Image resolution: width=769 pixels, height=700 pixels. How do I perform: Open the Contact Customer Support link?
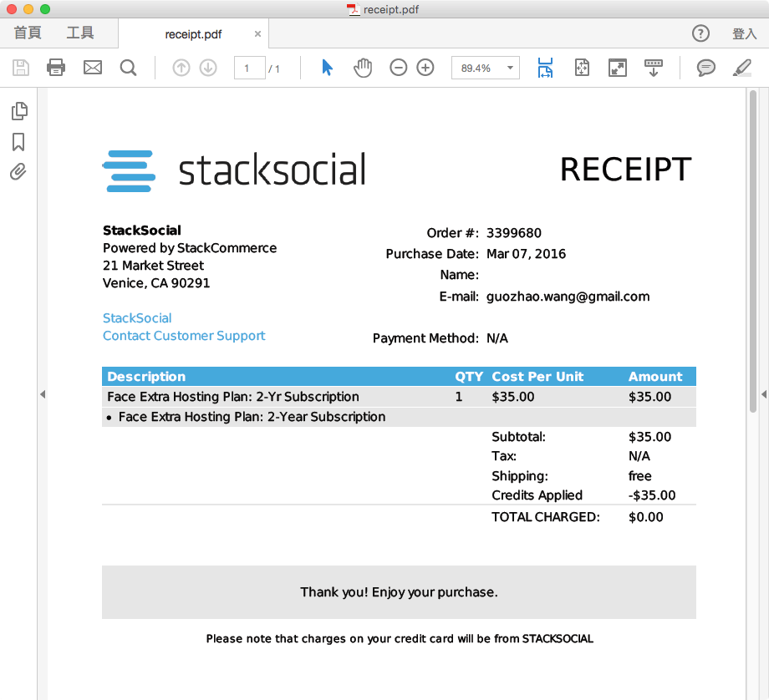coord(184,335)
